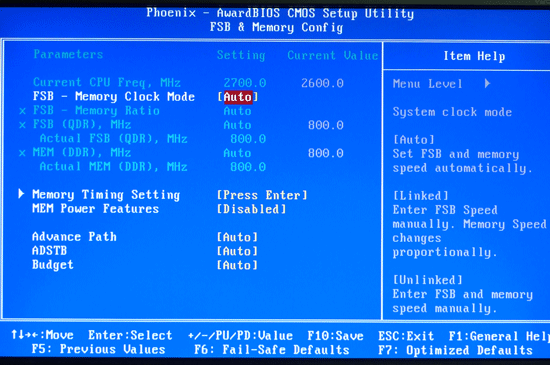Click F6: Fail-Safe Defaults hint
This screenshot has width=550, height=365.
pyautogui.click(x=272, y=350)
